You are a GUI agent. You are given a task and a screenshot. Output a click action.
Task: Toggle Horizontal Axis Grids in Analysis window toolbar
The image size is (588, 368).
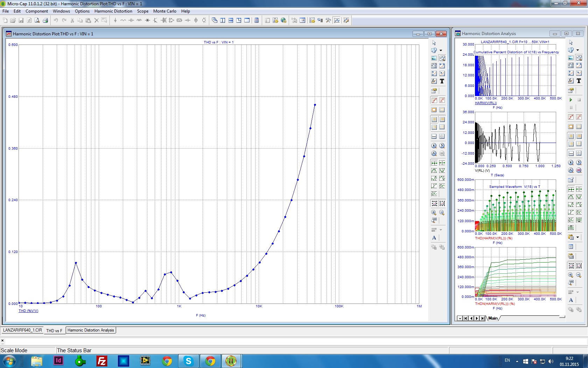(x=571, y=136)
